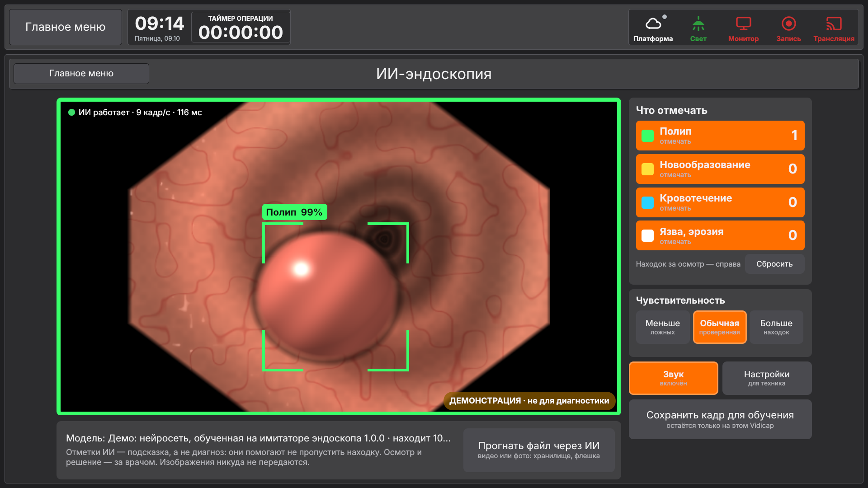Viewport: 868px width, 488px height.
Task: Click the ИИ-эндоскопия page title
Action: [434, 74]
